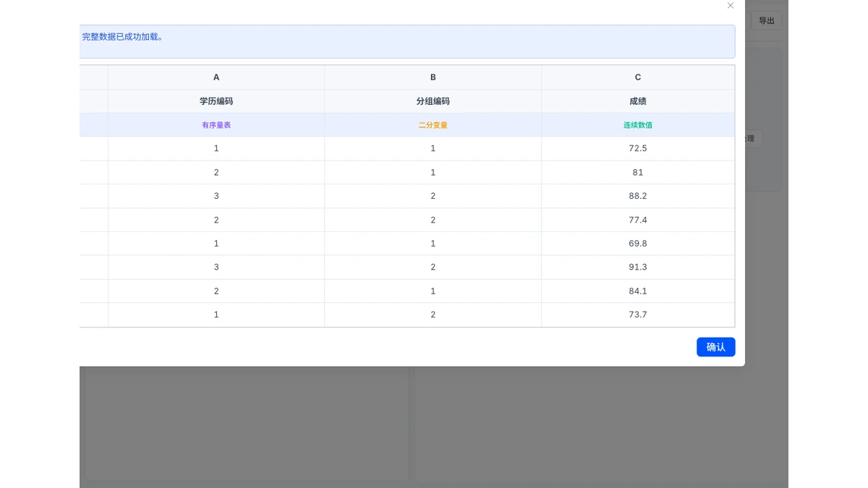Select the 成绩 cell showing 73.7
The image size is (868, 488).
point(638,314)
